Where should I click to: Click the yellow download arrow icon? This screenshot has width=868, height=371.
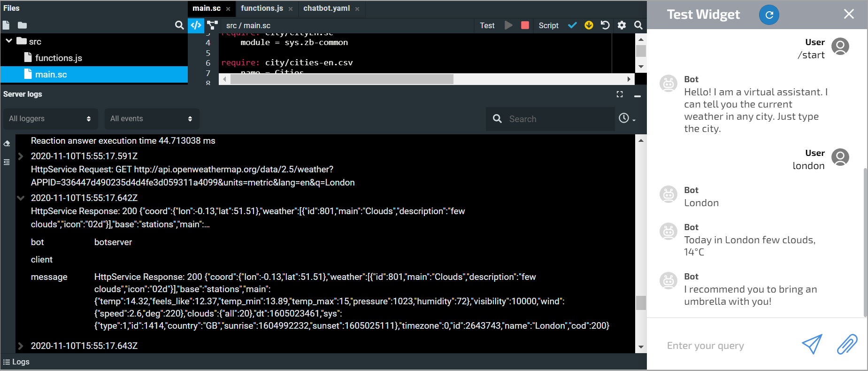pos(589,25)
